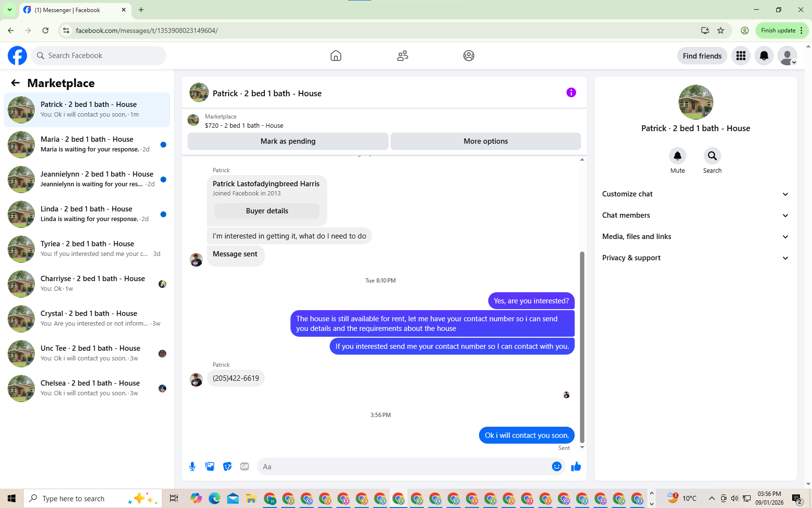Image resolution: width=812 pixels, height=508 pixels.
Task: Click Windows taskbar search box
Action: [x=92, y=498]
